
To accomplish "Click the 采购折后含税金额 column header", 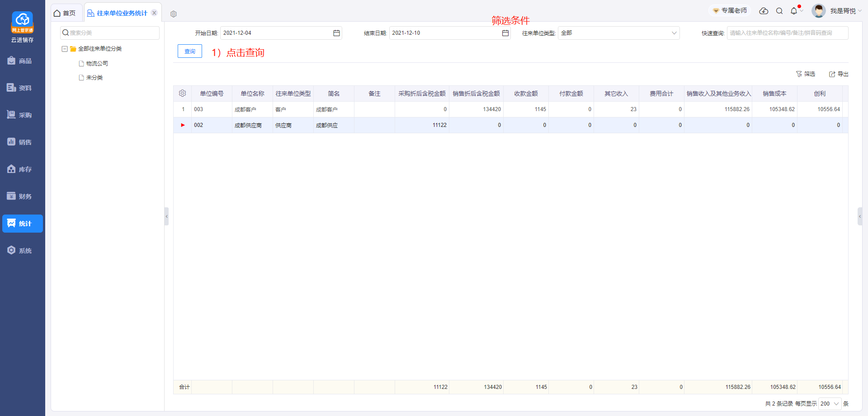I will pos(422,93).
